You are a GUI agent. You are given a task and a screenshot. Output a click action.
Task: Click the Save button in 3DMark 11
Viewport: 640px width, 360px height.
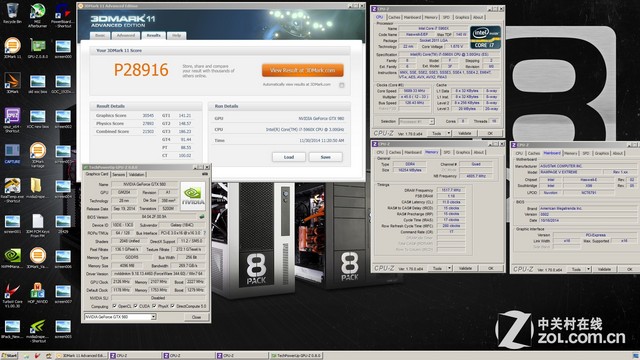pos(325,157)
